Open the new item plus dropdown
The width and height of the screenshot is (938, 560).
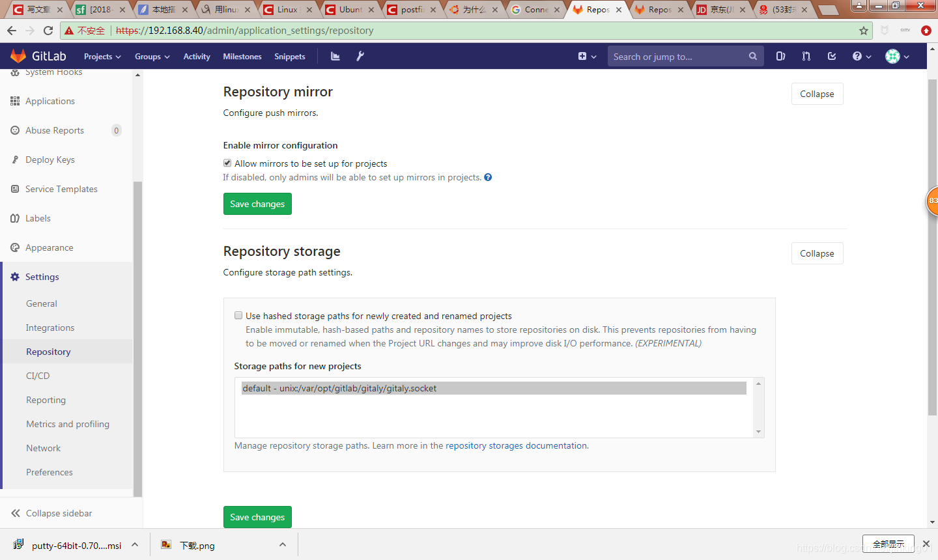(x=587, y=57)
